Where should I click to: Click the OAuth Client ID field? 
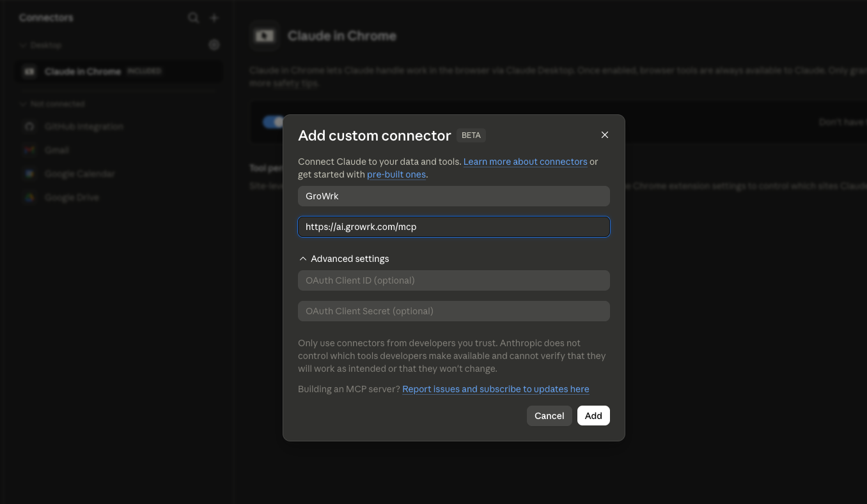tap(454, 280)
